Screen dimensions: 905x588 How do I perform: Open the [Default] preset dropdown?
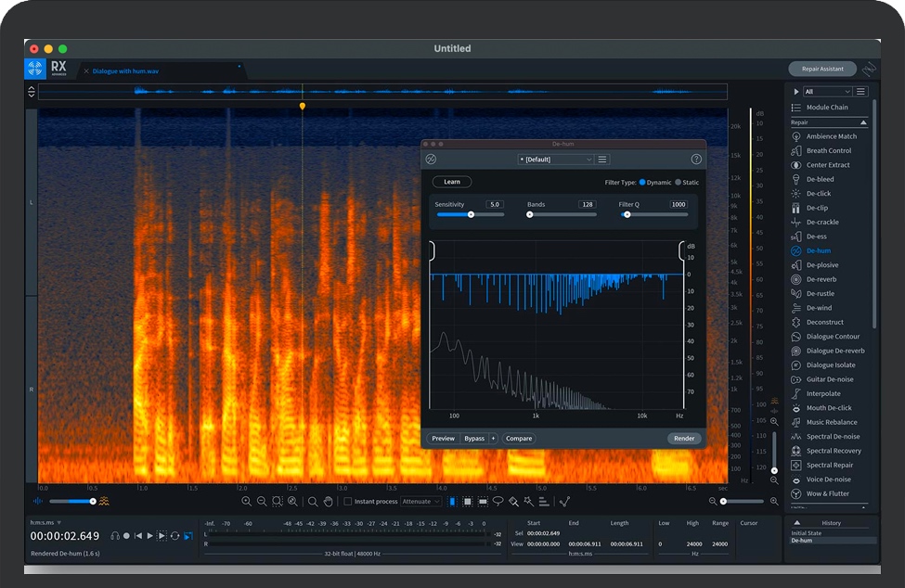coord(555,160)
